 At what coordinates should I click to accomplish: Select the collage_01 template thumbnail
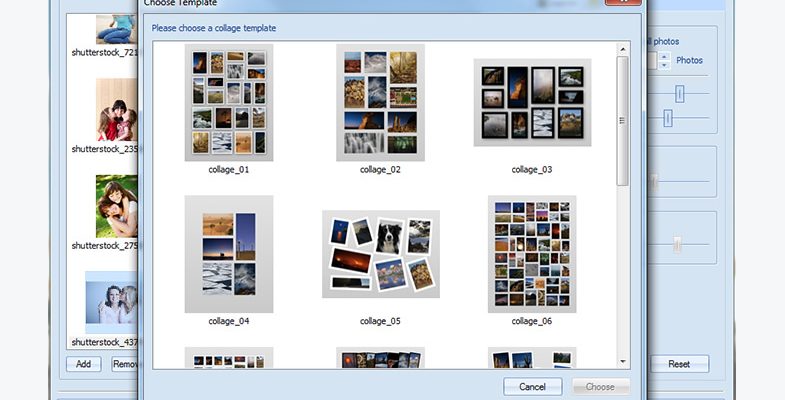click(x=229, y=103)
